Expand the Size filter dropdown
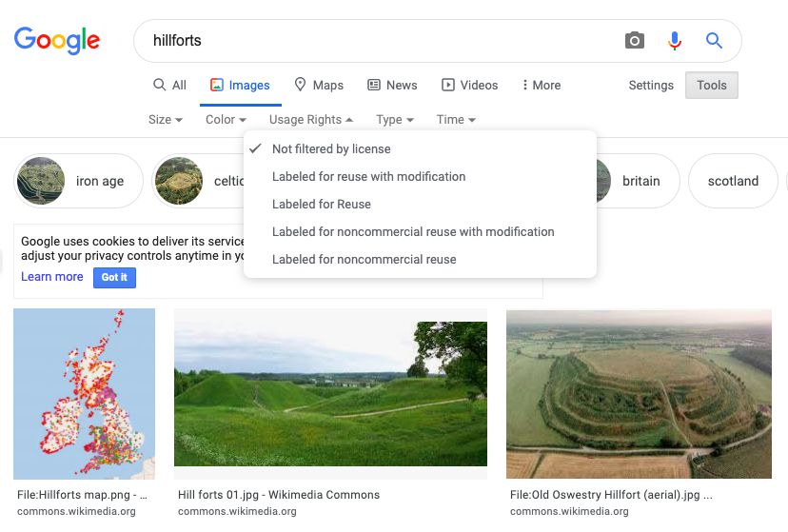The width and height of the screenshot is (788, 532). (166, 120)
